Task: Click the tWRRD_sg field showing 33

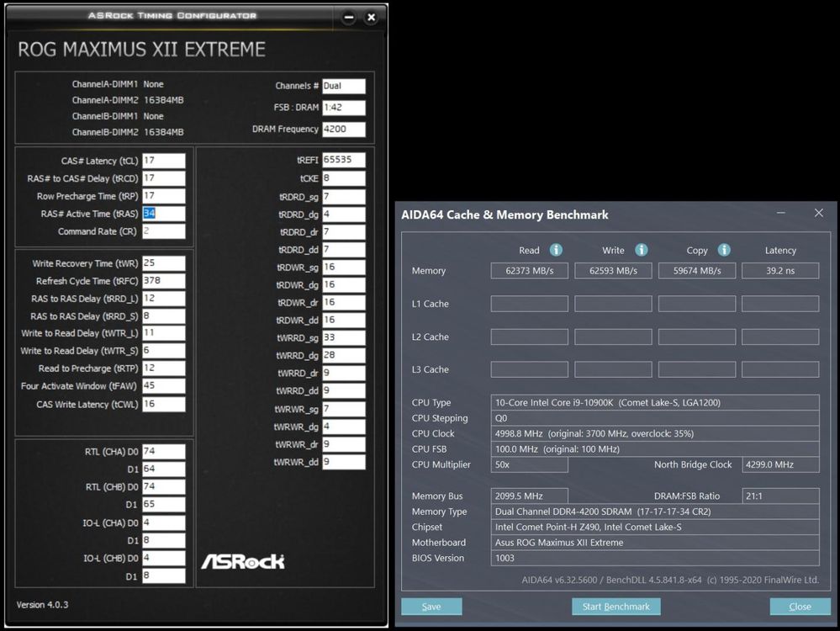Action: pyautogui.click(x=344, y=337)
